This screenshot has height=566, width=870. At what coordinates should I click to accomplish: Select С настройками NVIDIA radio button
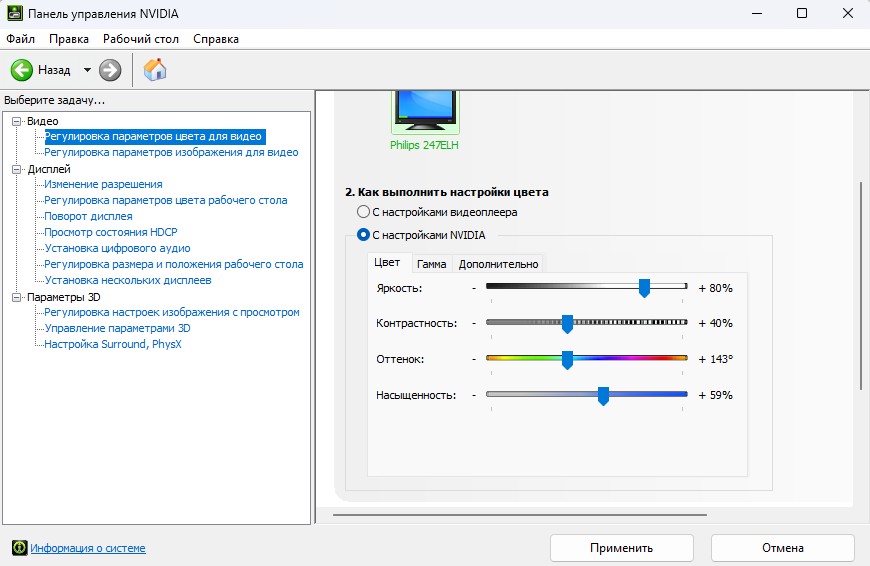tap(363, 235)
